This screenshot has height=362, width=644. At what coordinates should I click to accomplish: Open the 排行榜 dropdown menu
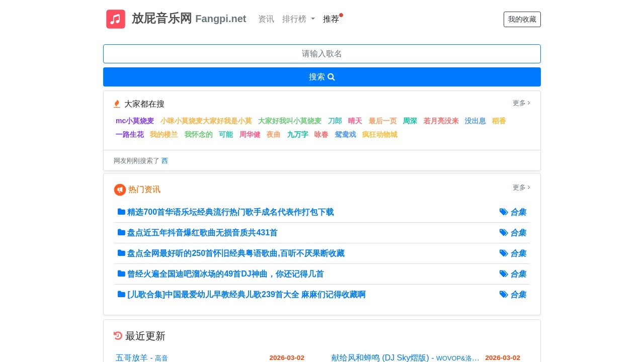(x=299, y=19)
